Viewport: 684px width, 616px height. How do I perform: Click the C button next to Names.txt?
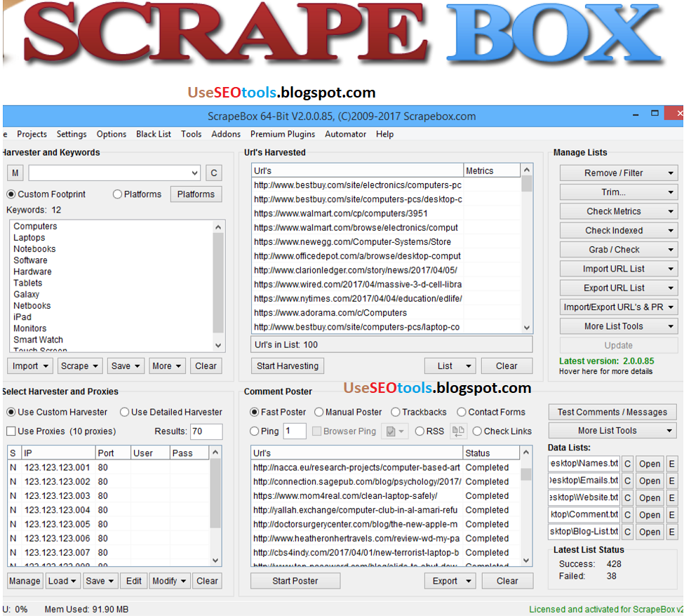coord(627,464)
